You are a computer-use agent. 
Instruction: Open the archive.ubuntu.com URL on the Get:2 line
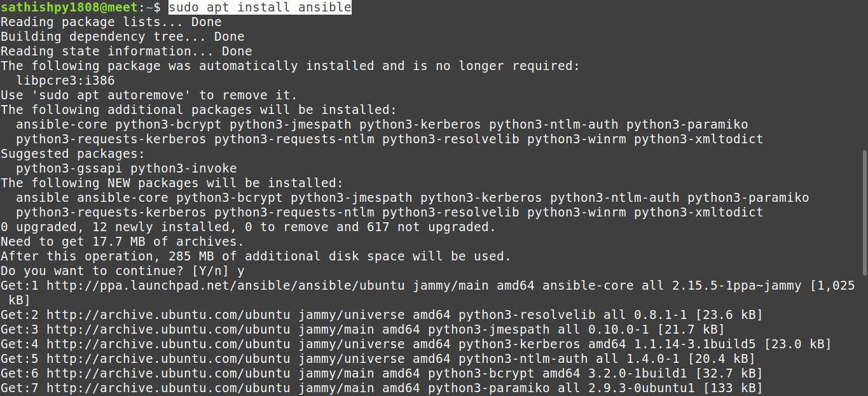coord(168,315)
